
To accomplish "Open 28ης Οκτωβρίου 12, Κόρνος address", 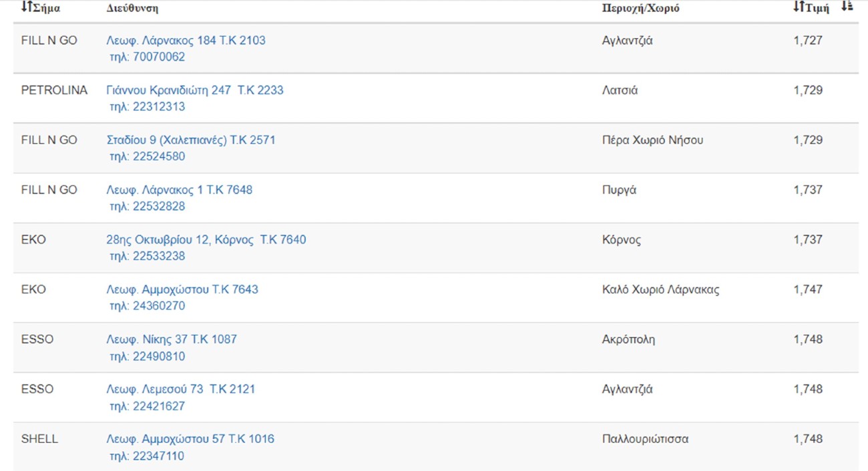I will (x=206, y=240).
